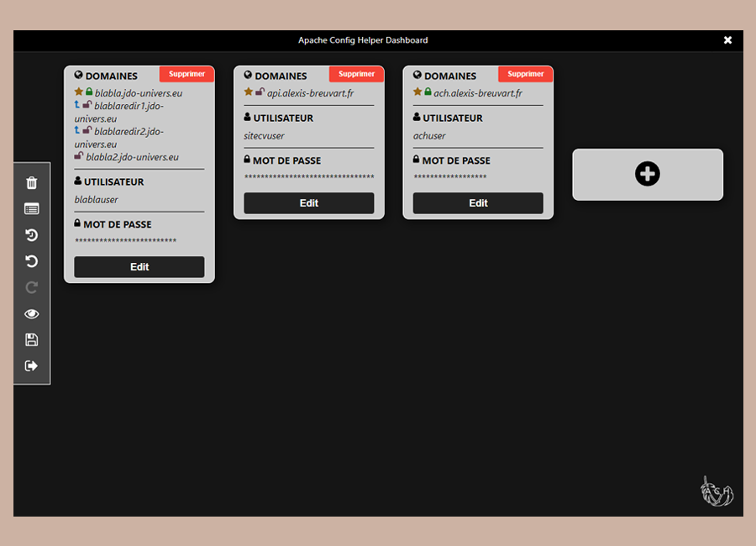This screenshot has width=756, height=546.
Task: Click Supprimer on the blabla.jdo-univers.eu card
Action: pyautogui.click(x=186, y=74)
